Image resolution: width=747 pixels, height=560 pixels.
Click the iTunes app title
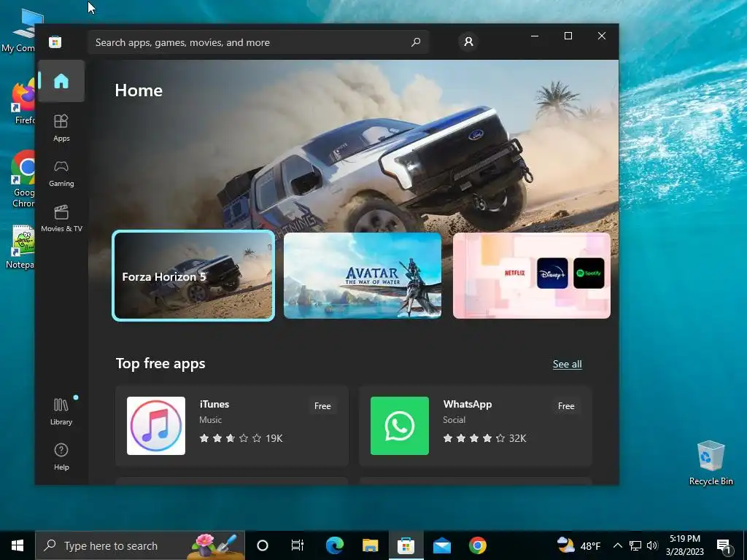214,404
